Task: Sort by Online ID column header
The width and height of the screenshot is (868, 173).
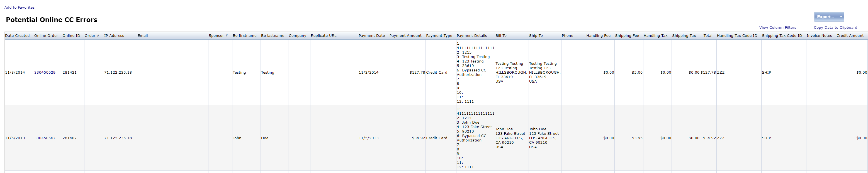Action: [71, 36]
